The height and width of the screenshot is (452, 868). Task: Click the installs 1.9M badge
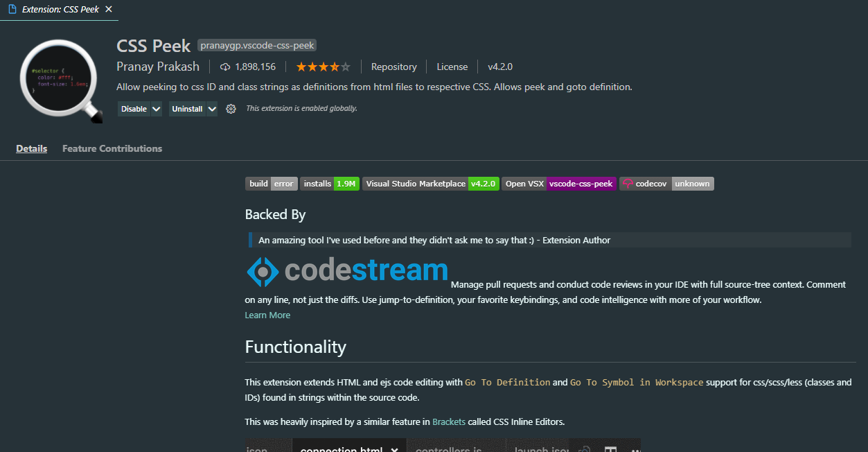(330, 184)
